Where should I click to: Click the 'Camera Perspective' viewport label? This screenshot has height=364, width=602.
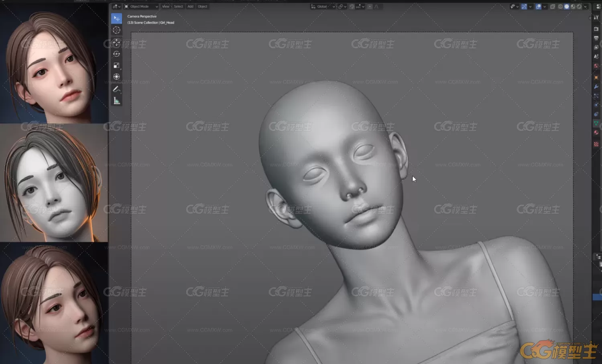(x=142, y=16)
